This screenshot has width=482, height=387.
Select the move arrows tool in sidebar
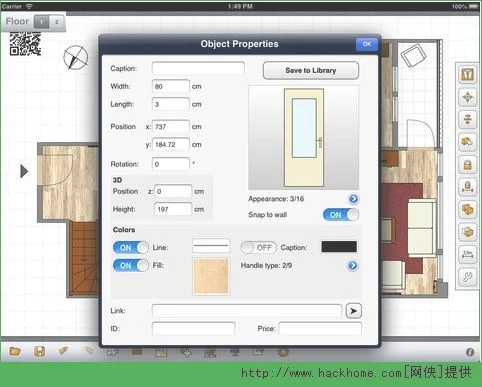tap(467, 97)
